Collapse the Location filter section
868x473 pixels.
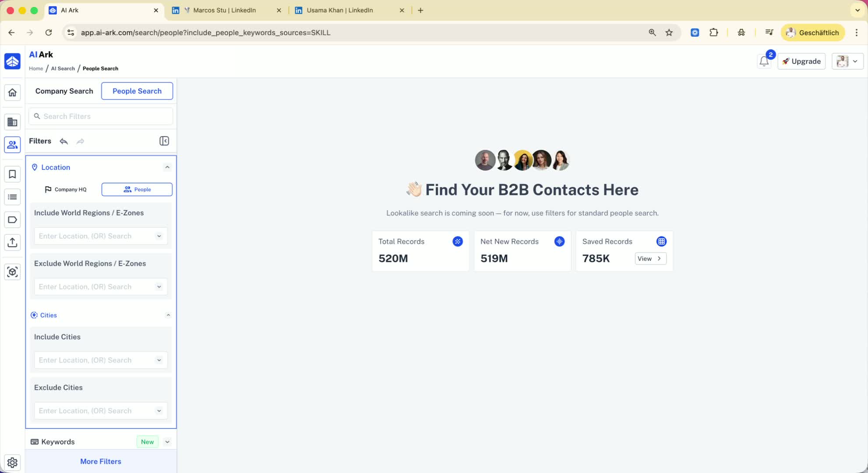click(x=167, y=167)
